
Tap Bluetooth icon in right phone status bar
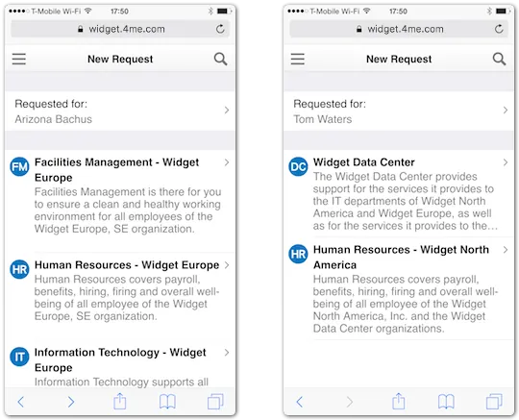[x=489, y=12]
